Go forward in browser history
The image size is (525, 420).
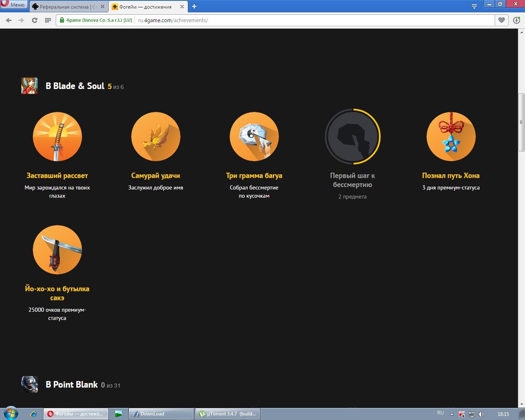pyautogui.click(x=21, y=20)
